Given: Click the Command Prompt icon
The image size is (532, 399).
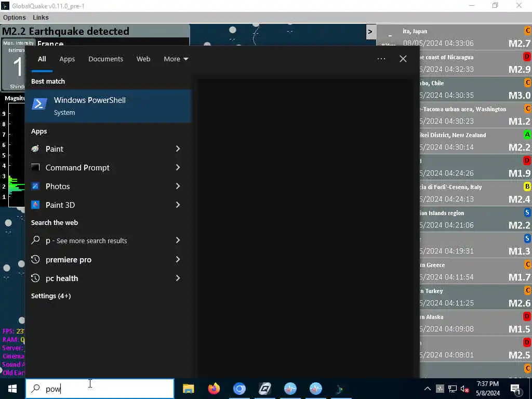Looking at the screenshot, I should (x=35, y=167).
